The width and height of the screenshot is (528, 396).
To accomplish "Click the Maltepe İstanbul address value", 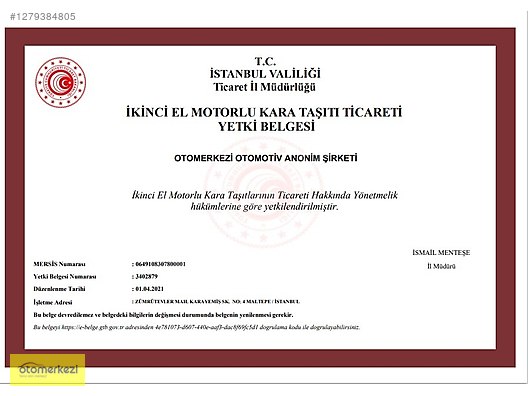I will [x=216, y=301].
